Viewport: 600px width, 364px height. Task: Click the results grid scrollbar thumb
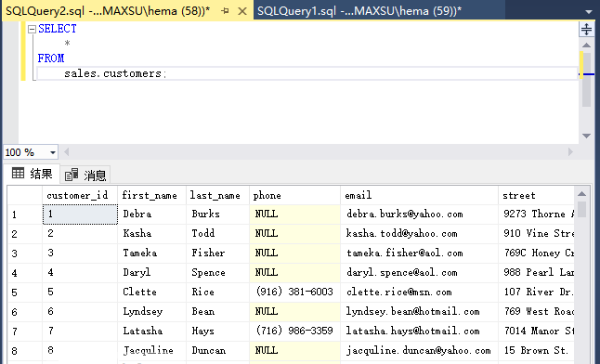pos(582,209)
